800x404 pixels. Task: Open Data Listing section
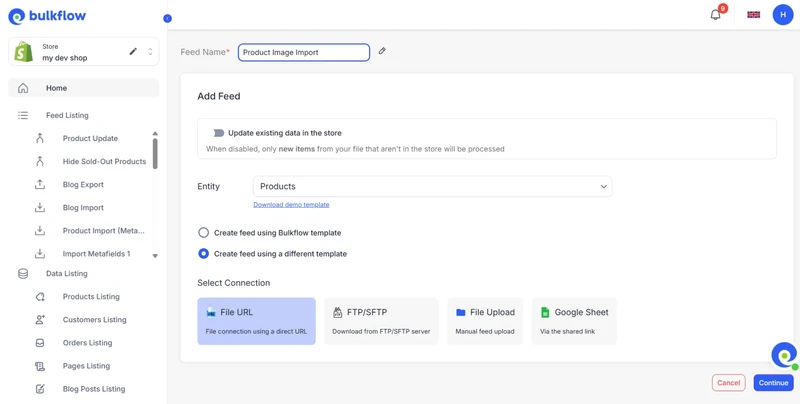coord(67,273)
